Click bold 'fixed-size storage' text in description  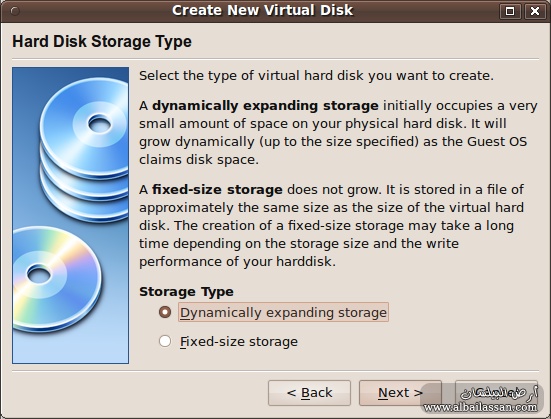(x=217, y=190)
